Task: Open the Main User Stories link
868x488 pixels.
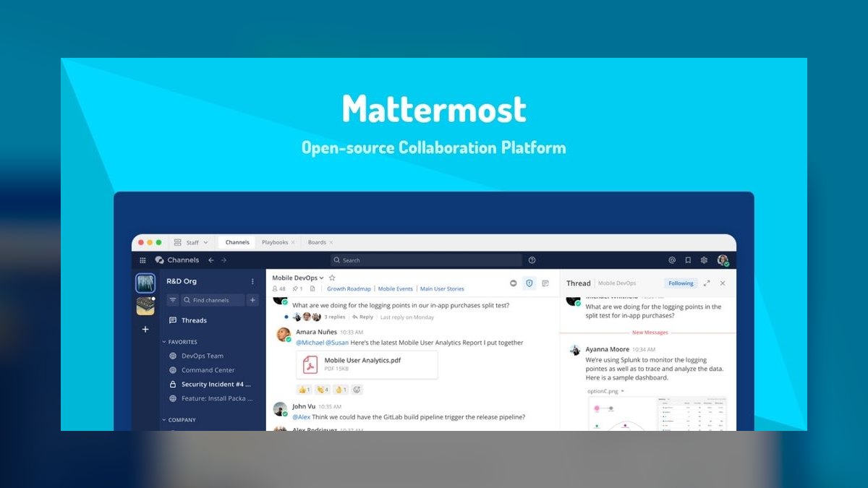Action: pyautogui.click(x=442, y=288)
